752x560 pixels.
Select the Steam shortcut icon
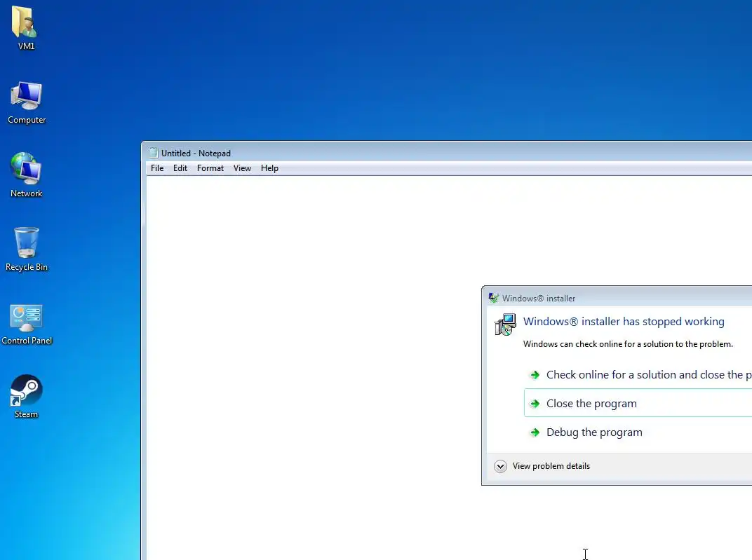coord(27,396)
